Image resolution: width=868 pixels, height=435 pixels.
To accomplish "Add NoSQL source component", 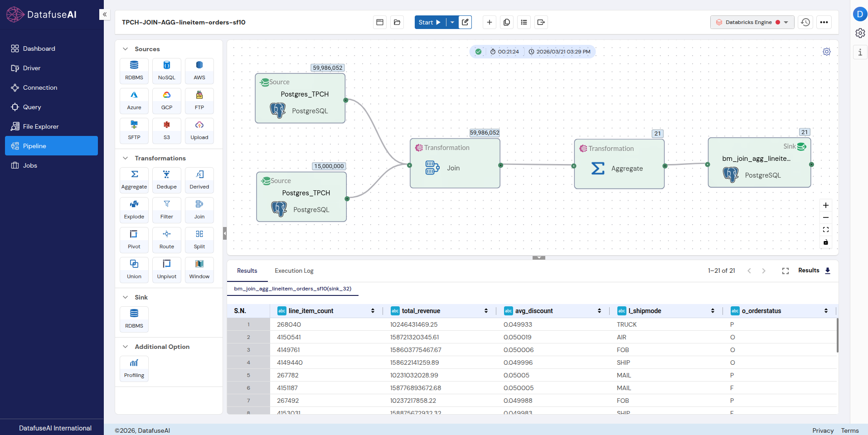I will [167, 71].
